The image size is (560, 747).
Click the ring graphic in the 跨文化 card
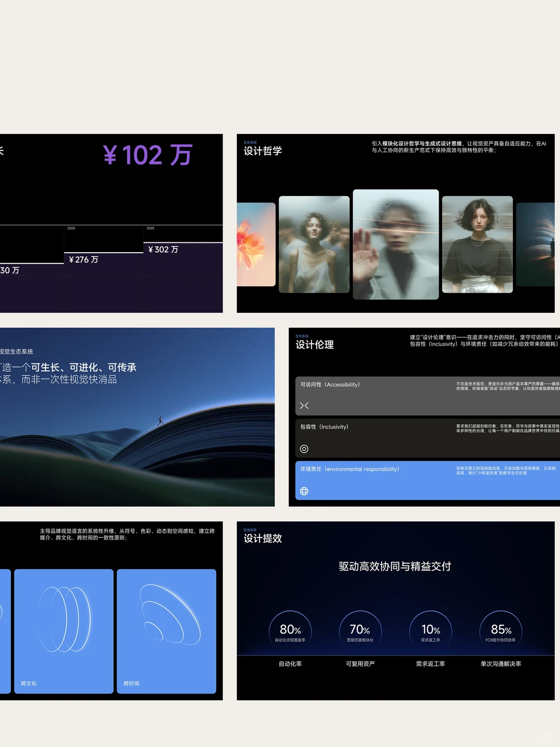(x=65, y=619)
